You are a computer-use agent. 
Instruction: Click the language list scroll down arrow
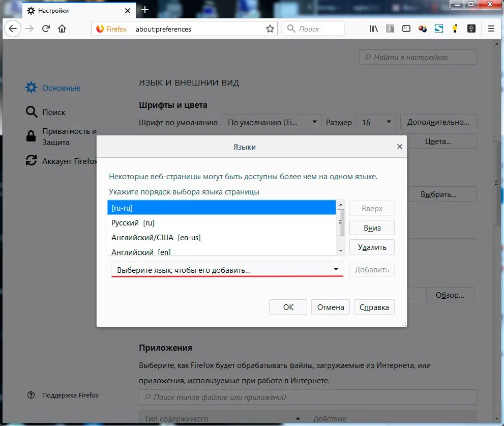click(341, 250)
